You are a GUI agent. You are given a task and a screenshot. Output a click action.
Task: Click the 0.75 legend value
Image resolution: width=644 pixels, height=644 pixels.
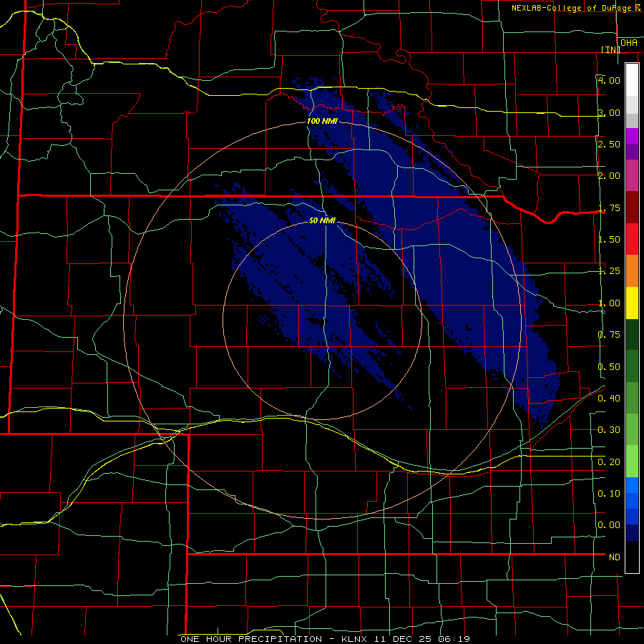pos(609,335)
